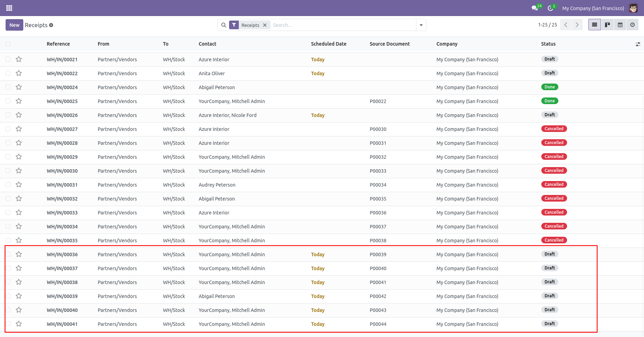The image size is (644, 337).
Task: Open the My Company (San Francisco) switcher
Action: [593, 8]
